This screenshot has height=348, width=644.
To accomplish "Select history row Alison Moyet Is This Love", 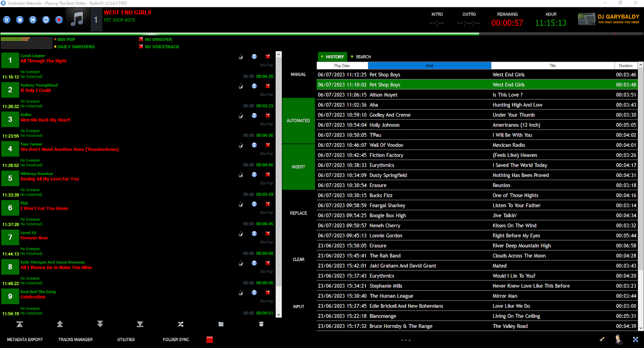I will (x=477, y=95).
